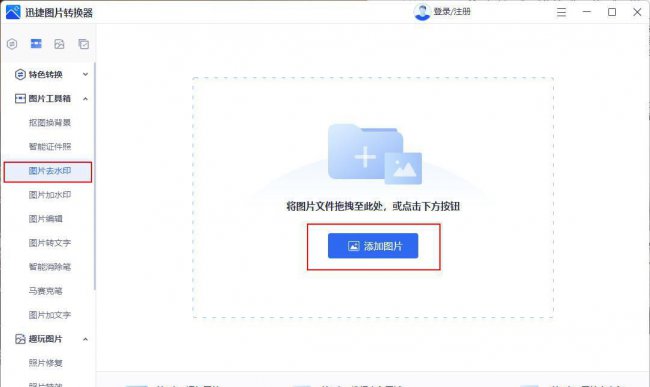Screen dimensions: 650x387
Task: Open the 登录/注册 account avatar
Action: tap(422, 12)
